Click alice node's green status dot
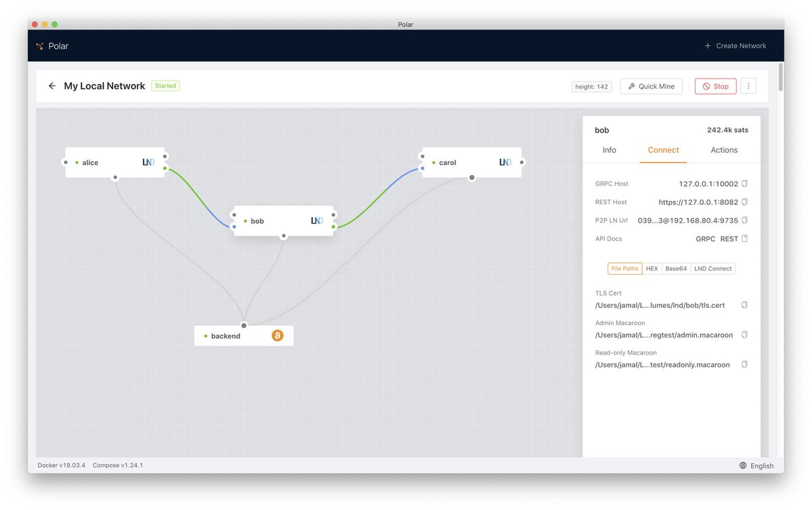 (x=77, y=162)
